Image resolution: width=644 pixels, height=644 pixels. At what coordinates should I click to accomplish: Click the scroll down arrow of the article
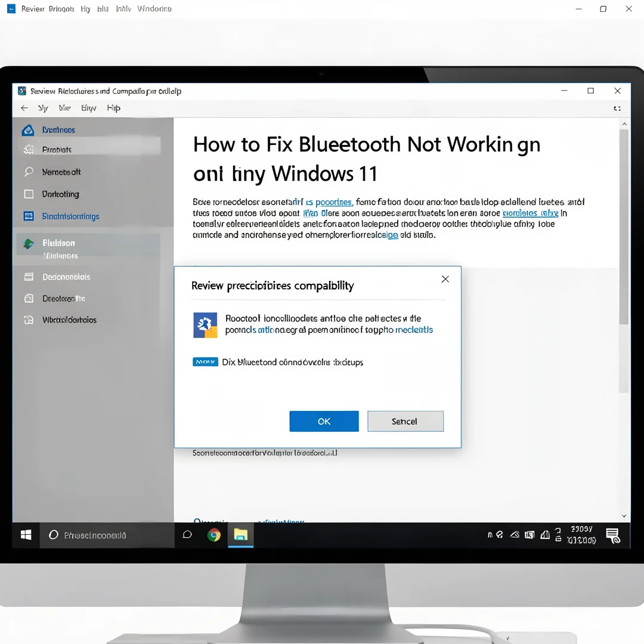(624, 516)
